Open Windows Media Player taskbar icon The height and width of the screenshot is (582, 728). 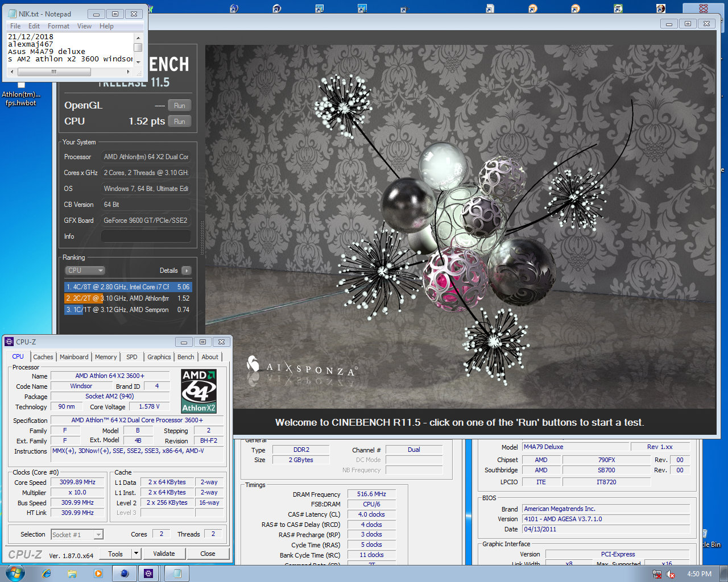(x=98, y=573)
